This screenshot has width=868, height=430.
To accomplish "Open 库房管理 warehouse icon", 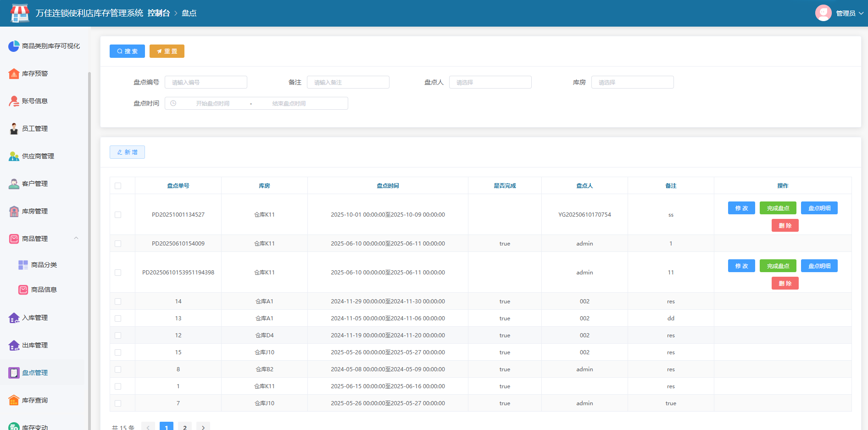I will 14,211.
